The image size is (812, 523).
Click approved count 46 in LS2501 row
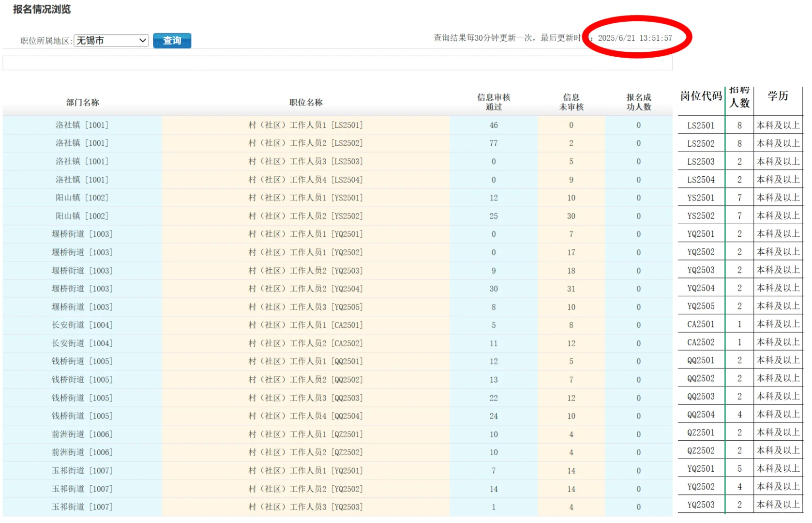(x=494, y=125)
